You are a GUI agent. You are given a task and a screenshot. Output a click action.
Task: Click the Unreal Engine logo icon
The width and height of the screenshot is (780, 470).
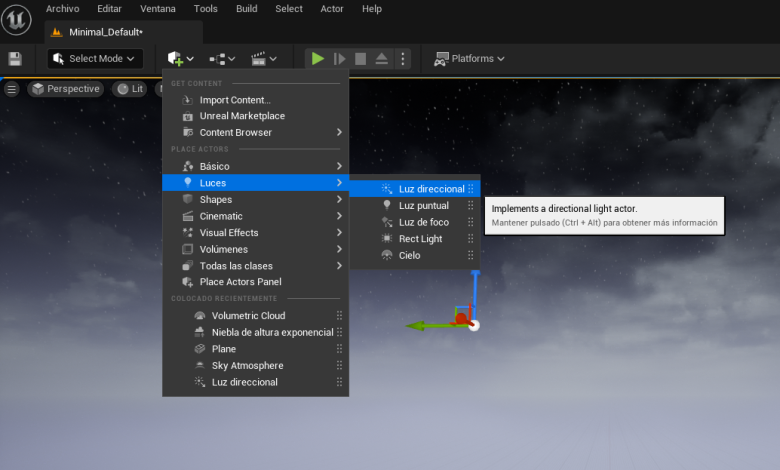click(x=16, y=20)
